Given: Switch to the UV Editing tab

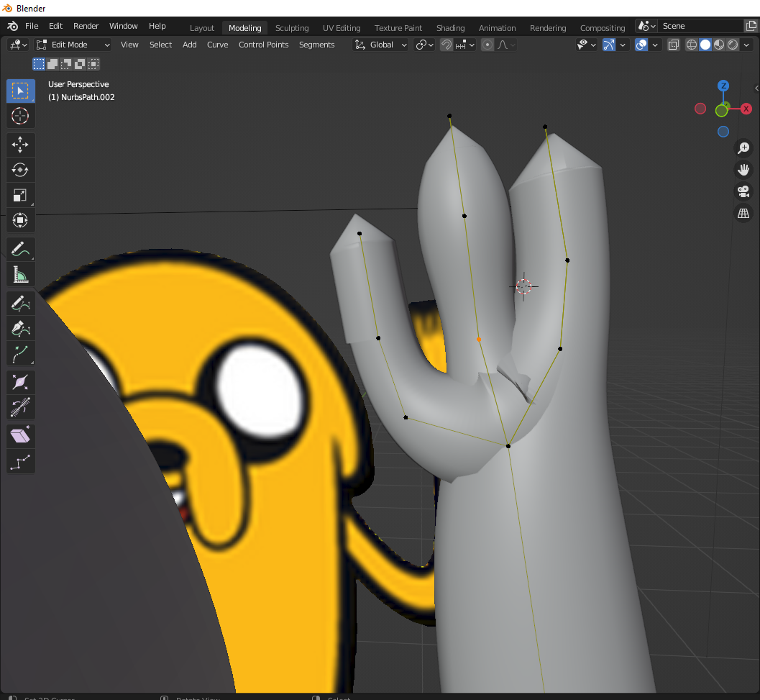Looking at the screenshot, I should click(342, 28).
